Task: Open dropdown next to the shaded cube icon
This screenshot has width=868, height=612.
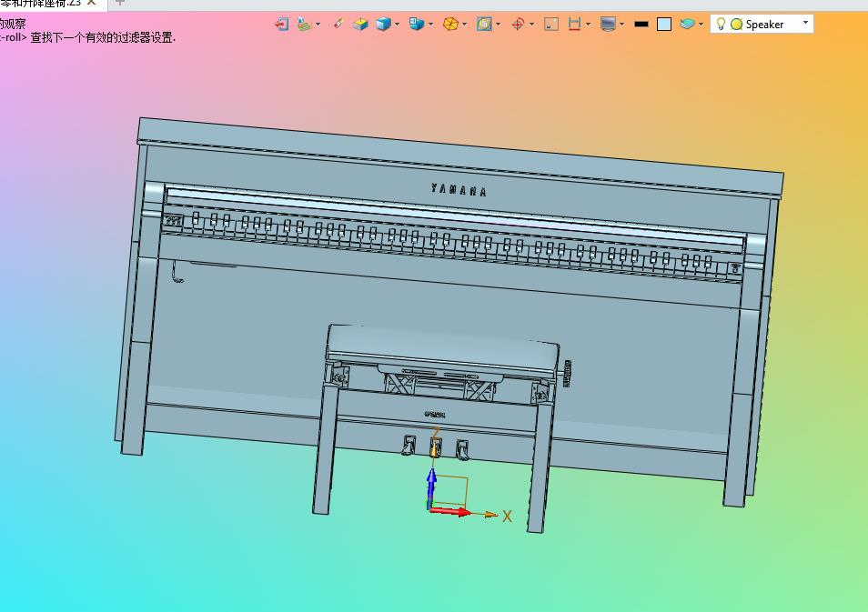Action: 397,24
